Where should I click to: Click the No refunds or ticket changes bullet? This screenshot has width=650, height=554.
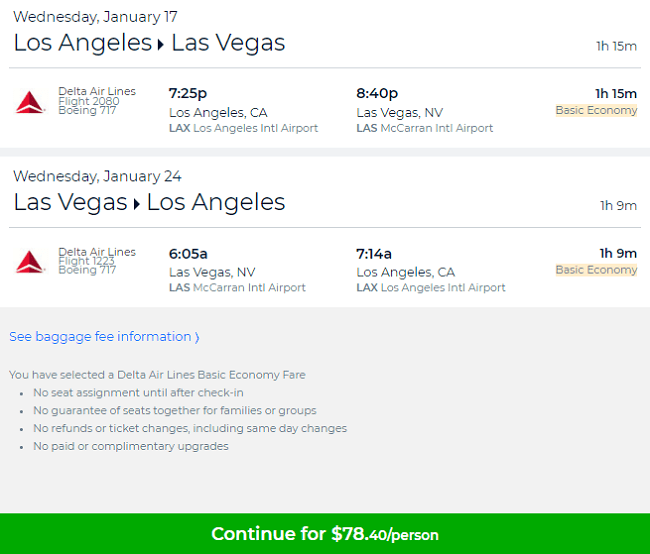pyautogui.click(x=190, y=428)
